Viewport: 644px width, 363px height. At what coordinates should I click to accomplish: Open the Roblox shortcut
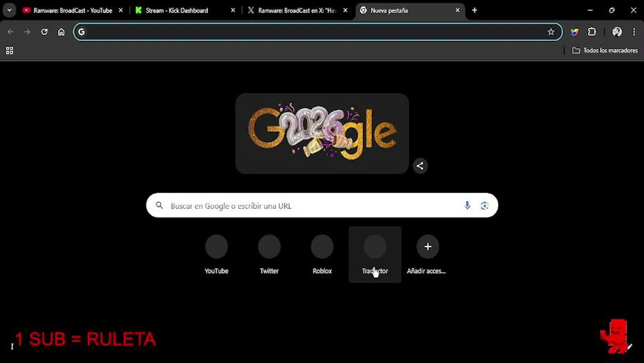point(322,254)
